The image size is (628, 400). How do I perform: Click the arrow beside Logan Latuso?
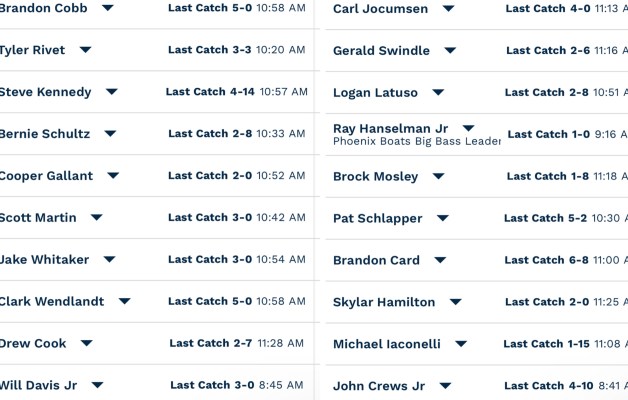tap(438, 93)
